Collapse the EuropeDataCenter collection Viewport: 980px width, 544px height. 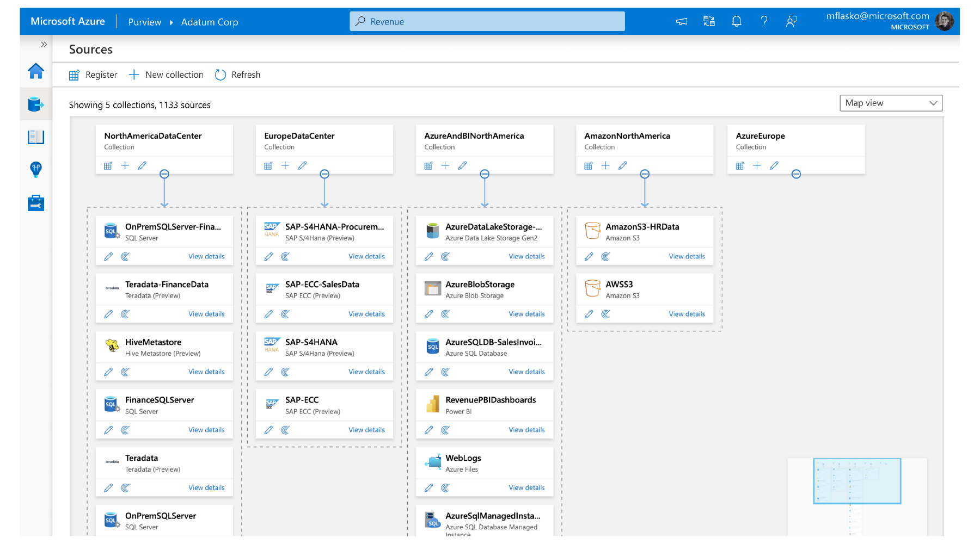point(324,174)
